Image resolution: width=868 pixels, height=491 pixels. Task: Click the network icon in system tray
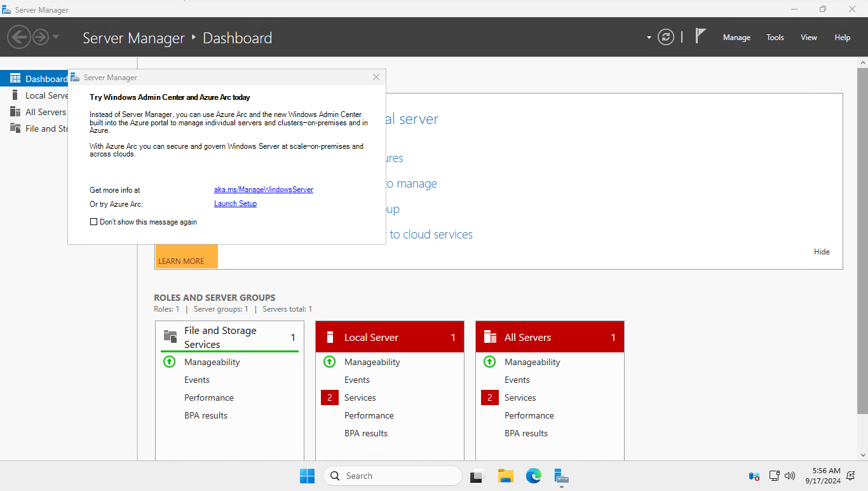[x=775, y=476]
